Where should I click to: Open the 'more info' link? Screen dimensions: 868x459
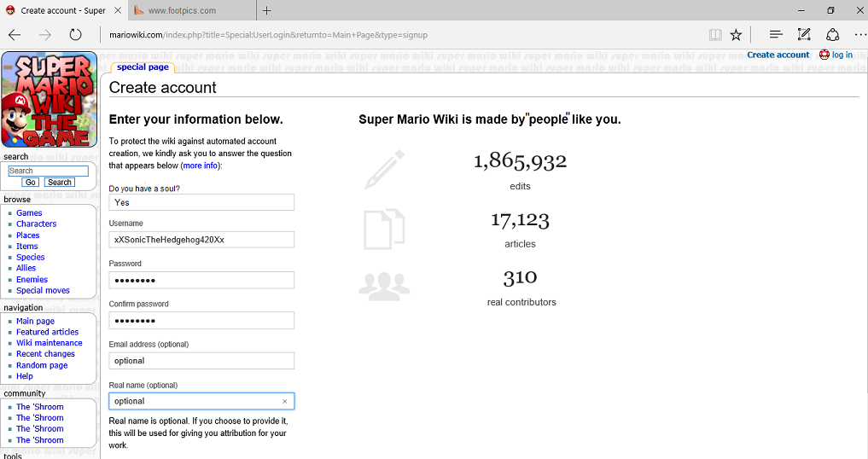coord(201,166)
